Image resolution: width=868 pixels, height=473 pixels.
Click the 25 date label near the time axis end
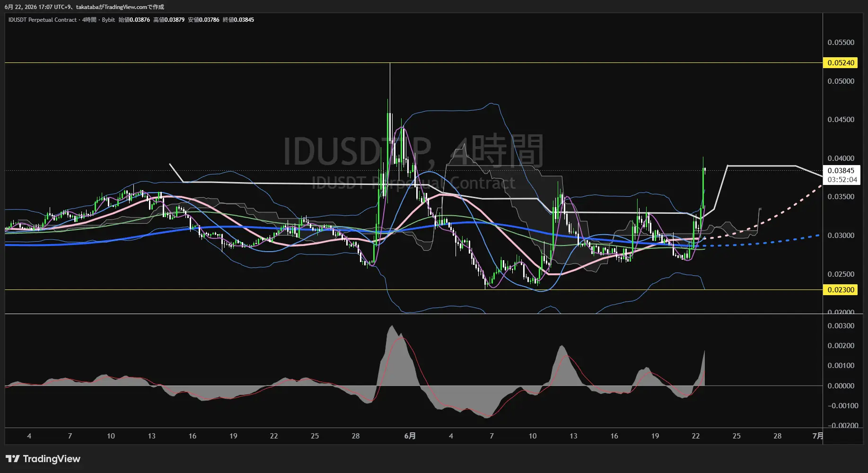click(x=736, y=436)
